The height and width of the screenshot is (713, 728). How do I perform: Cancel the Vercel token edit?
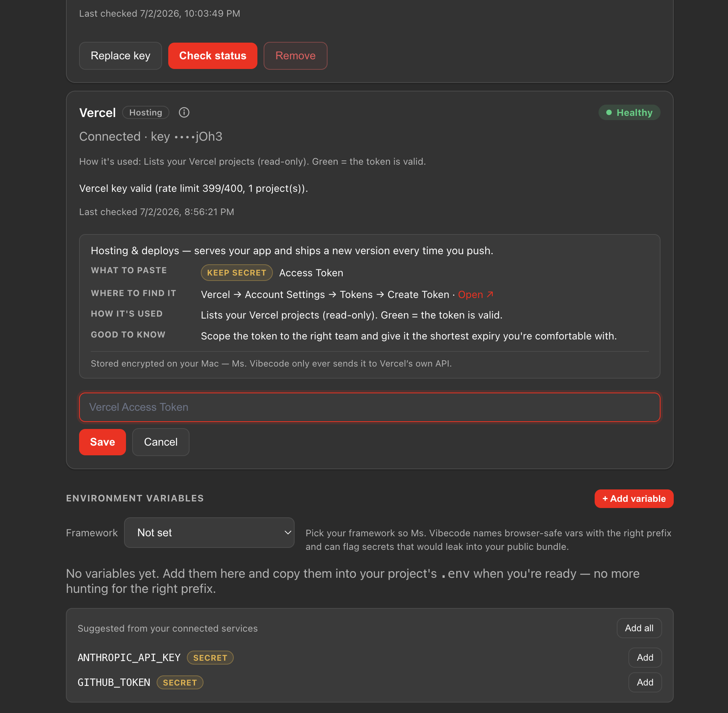[x=160, y=442]
